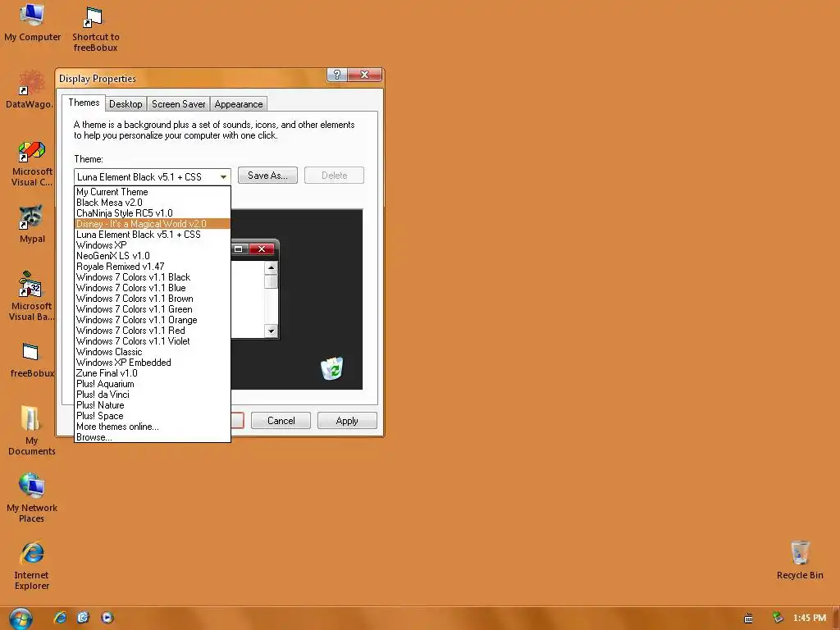This screenshot has width=840, height=630.
Task: Choose NeoGeniX LS v1.0 theme
Action: click(152, 256)
